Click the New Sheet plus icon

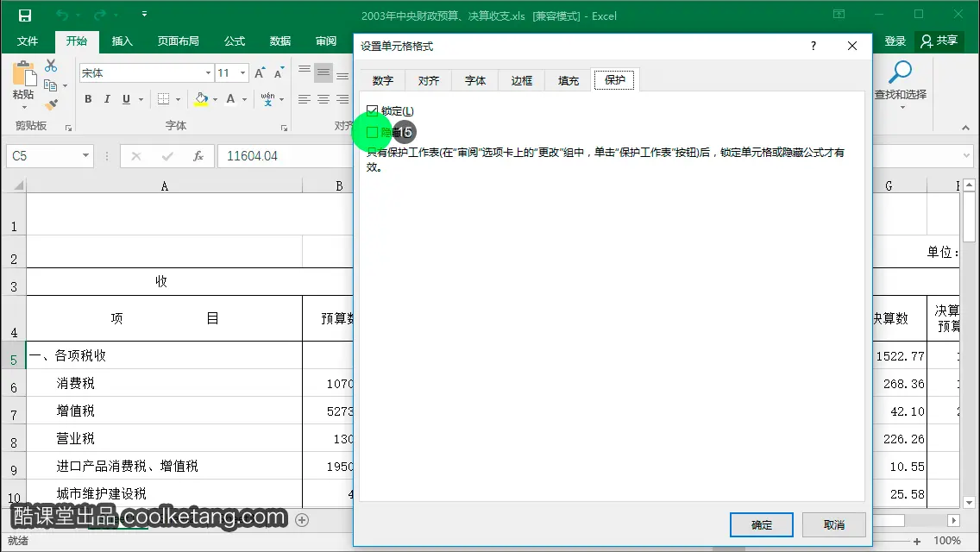(302, 520)
